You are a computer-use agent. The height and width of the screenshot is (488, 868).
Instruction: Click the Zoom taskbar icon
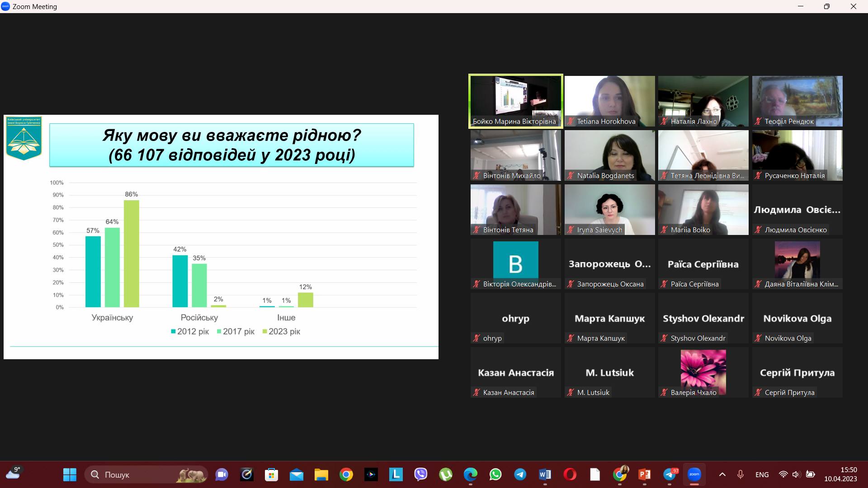694,474
